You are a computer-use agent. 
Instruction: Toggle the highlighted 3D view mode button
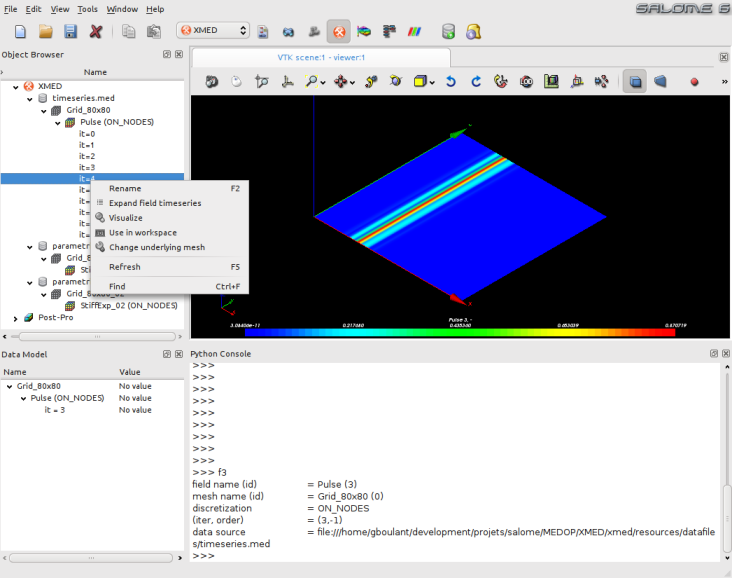pos(634,81)
